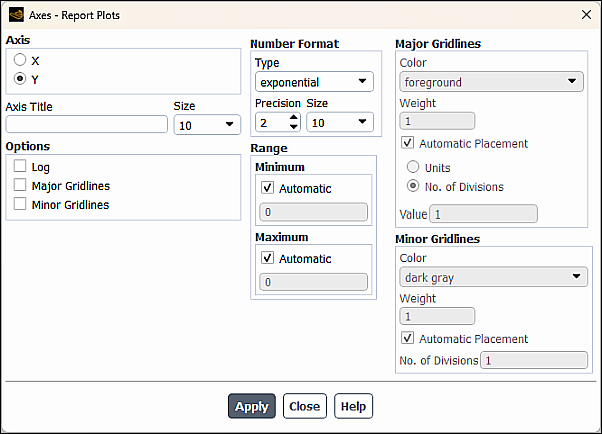Uncheck Automatic for Range Minimum
The height and width of the screenshot is (434, 602).
(x=267, y=188)
